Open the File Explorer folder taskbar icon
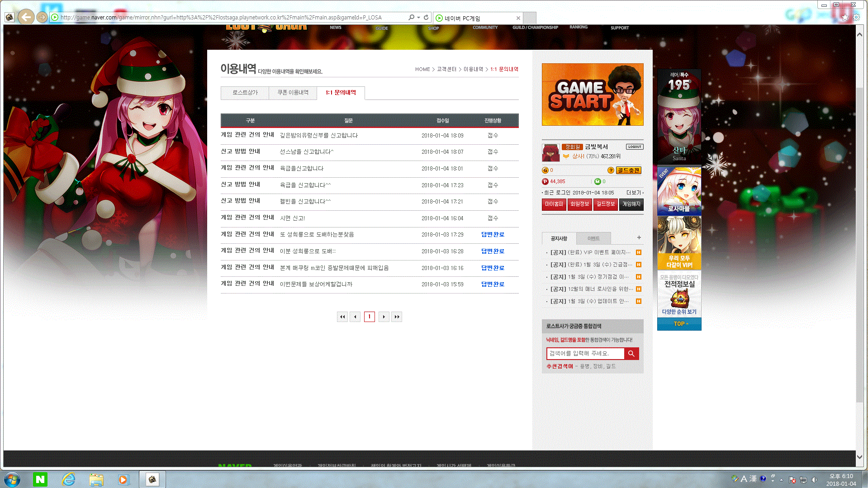Viewport: 868px width, 488px height. tap(96, 479)
